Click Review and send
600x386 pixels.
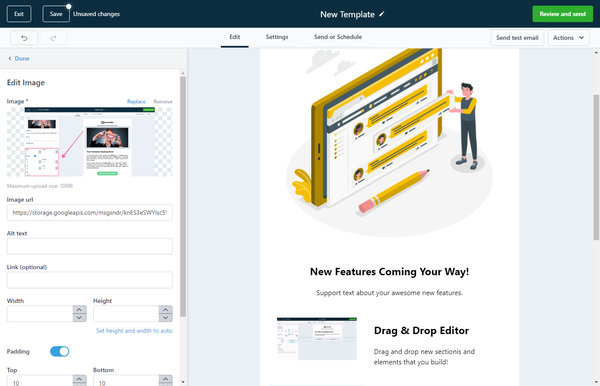coord(562,14)
